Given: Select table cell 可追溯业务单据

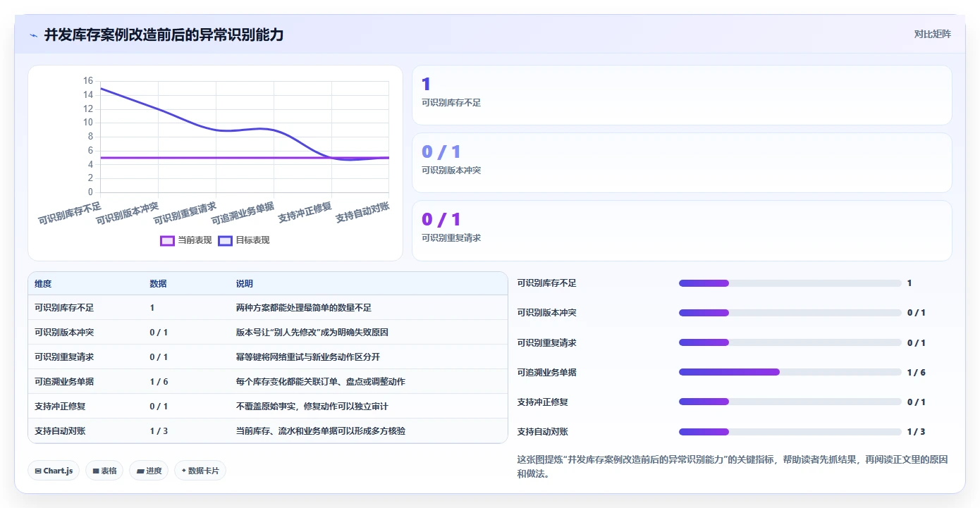Looking at the screenshot, I should pos(64,382).
